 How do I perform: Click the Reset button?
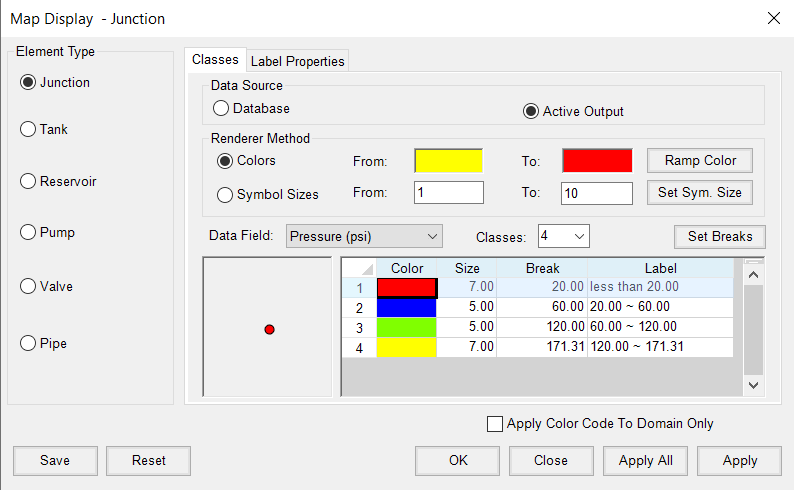point(148,461)
